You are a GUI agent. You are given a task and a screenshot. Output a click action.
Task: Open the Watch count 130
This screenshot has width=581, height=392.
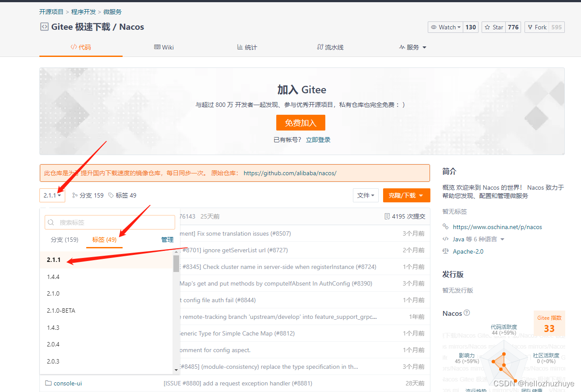[471, 27]
